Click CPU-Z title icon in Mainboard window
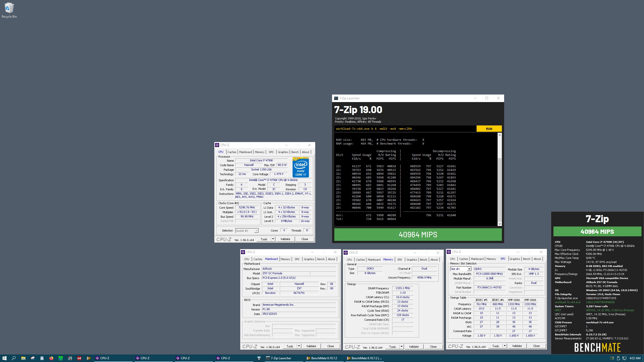 pos(243,252)
